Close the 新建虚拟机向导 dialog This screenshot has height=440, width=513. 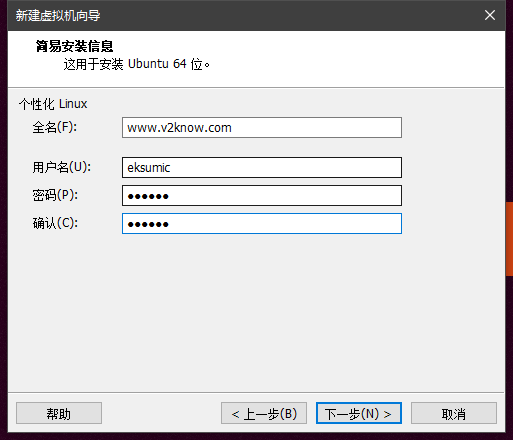click(490, 15)
